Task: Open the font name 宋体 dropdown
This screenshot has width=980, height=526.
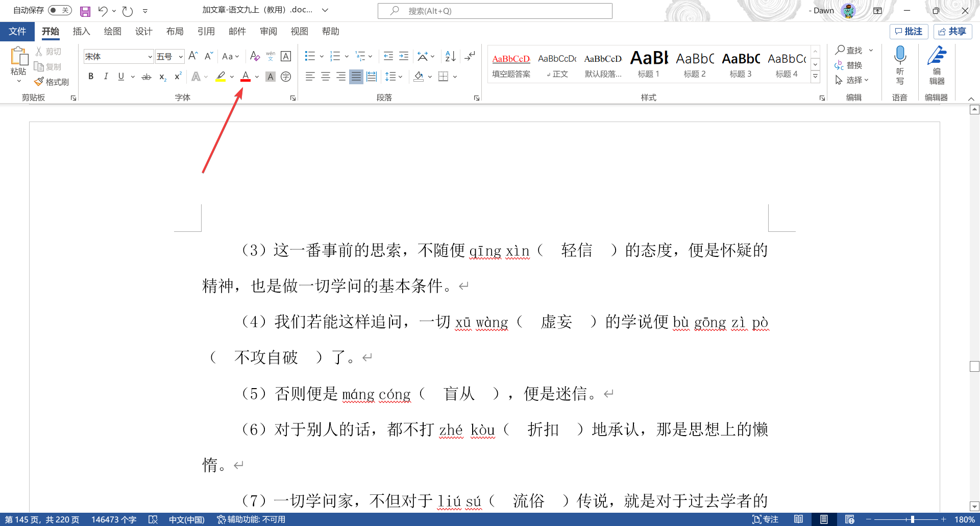Action: click(x=150, y=57)
